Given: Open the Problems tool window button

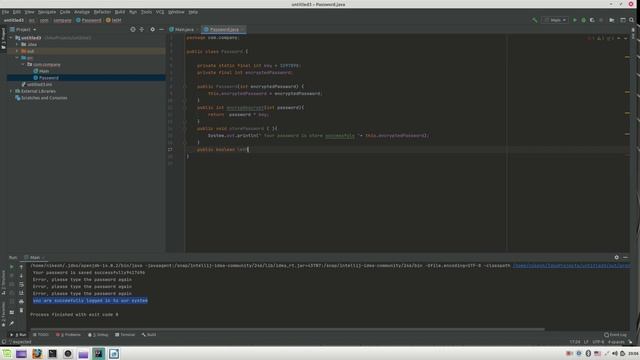Looking at the screenshot, I should tap(69, 335).
